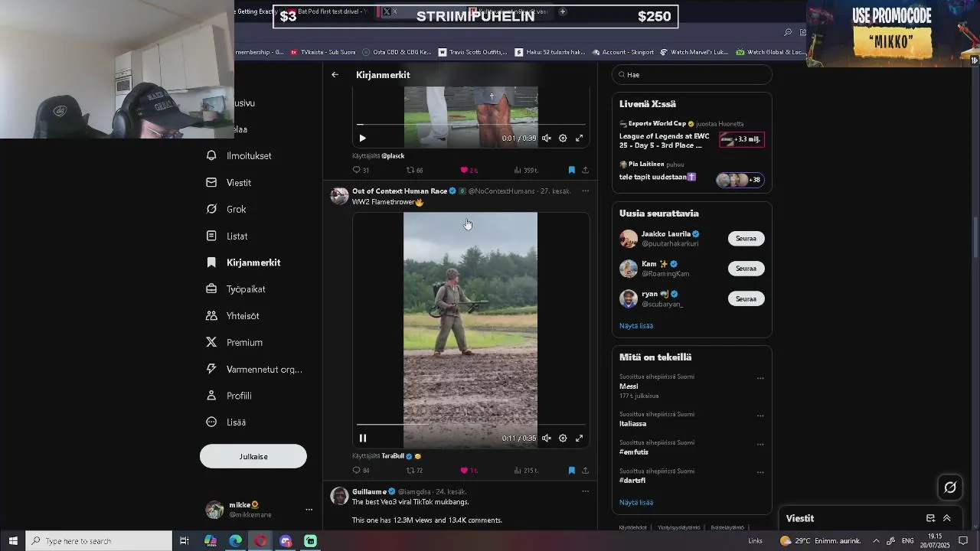Follow Jaakko Laurila with Seuraa
Viewport: 980px width, 551px height.
click(746, 239)
